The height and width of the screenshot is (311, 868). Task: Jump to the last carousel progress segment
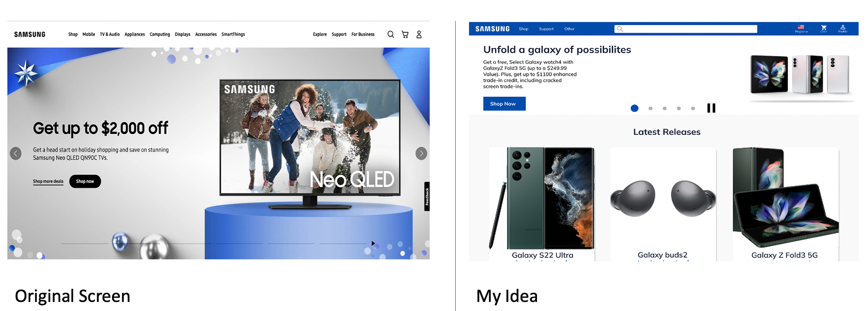[343, 244]
